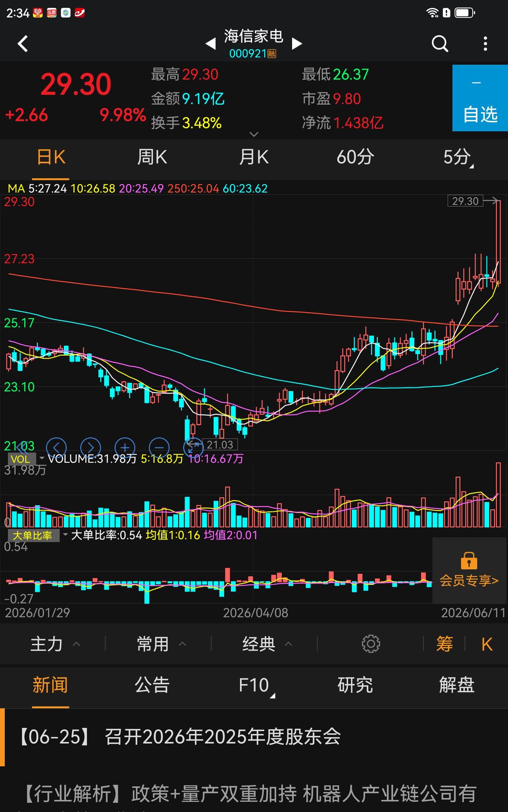Check the Wi-Fi status icon
Screen dimensions: 508x812
432,13
